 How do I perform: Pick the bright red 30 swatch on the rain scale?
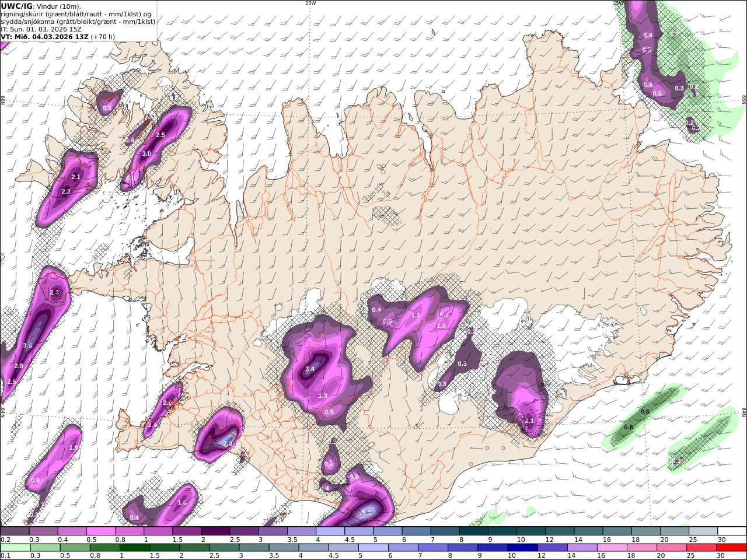(732, 547)
